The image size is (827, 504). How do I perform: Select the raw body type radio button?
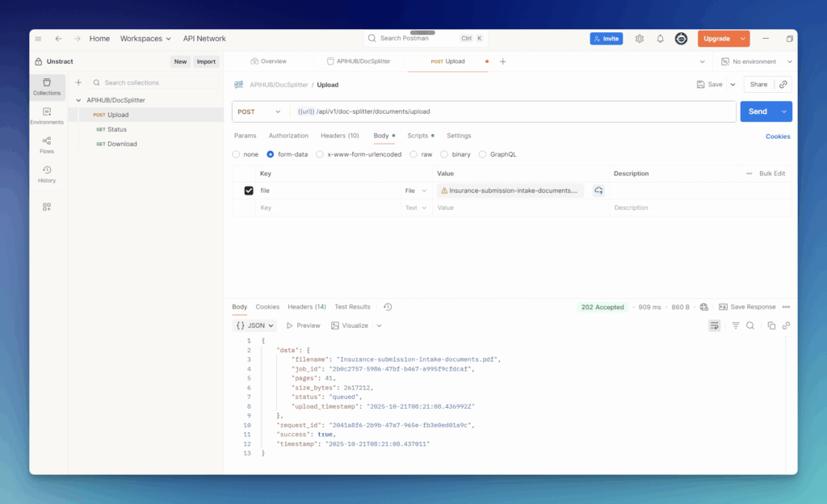pyautogui.click(x=413, y=154)
